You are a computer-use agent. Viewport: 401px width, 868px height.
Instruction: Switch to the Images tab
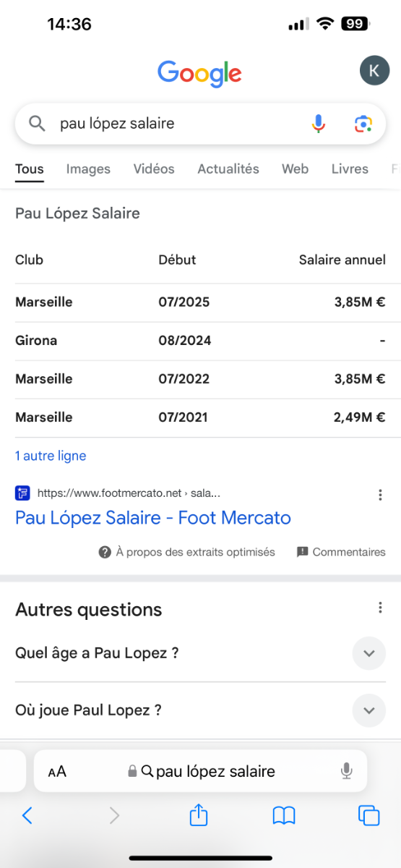88,169
